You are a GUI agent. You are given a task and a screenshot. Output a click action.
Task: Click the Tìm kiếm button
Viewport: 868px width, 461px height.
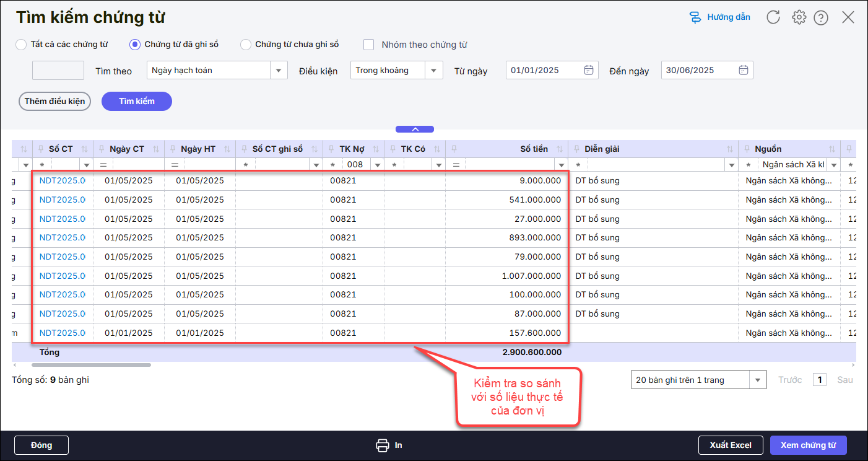(x=136, y=101)
